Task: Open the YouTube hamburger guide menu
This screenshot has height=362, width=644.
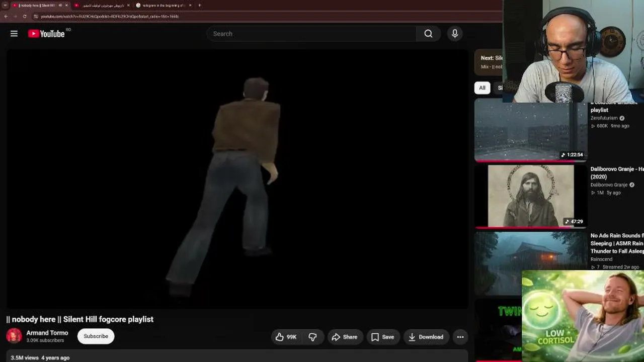Action: click(x=14, y=34)
